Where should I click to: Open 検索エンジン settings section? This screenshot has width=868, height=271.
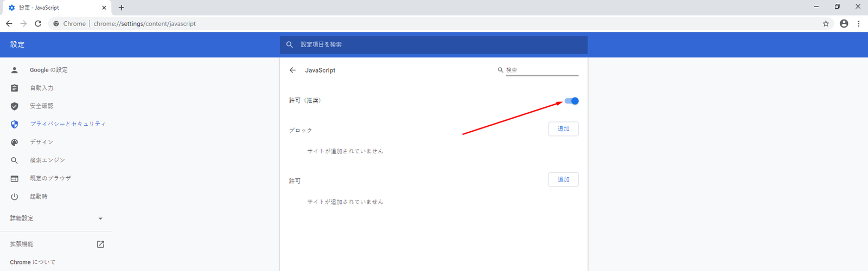pos(47,160)
